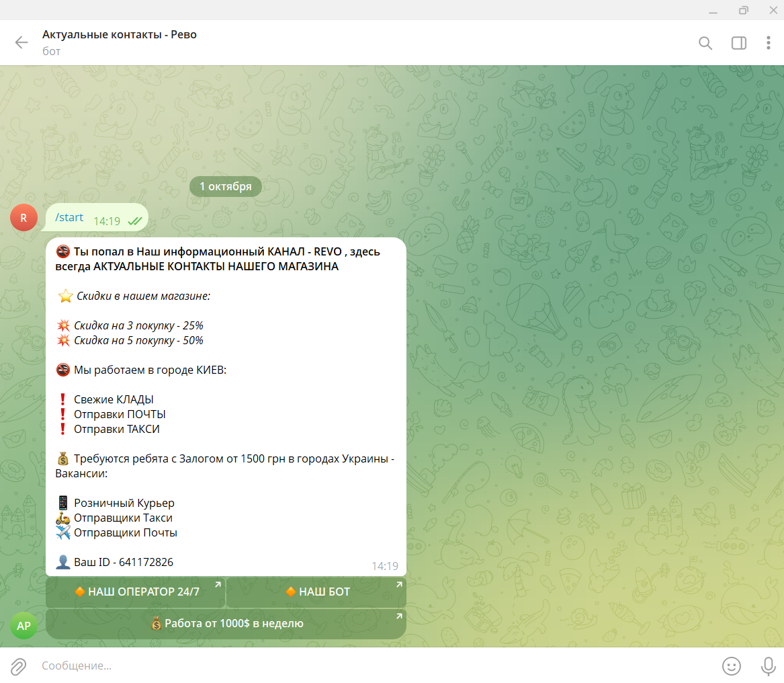Open Работа от 1000$ в неделю button
The image size is (784, 683).
click(226, 623)
